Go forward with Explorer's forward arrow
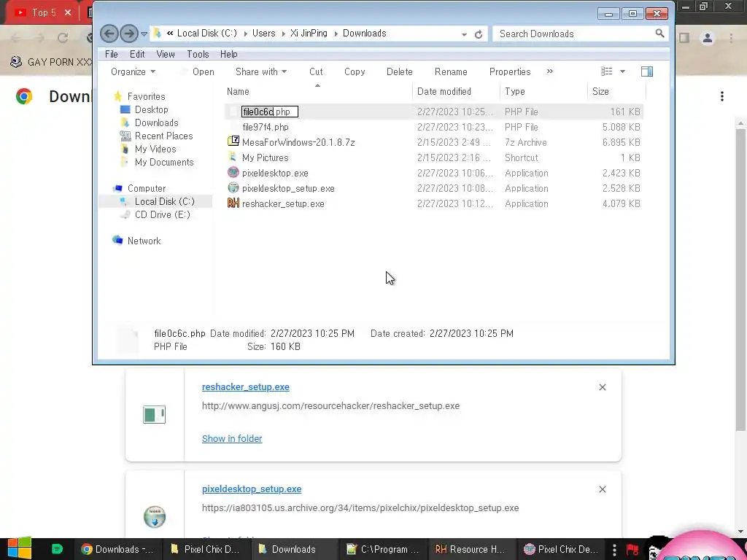Viewport: 747px width, 560px height. pyautogui.click(x=128, y=34)
